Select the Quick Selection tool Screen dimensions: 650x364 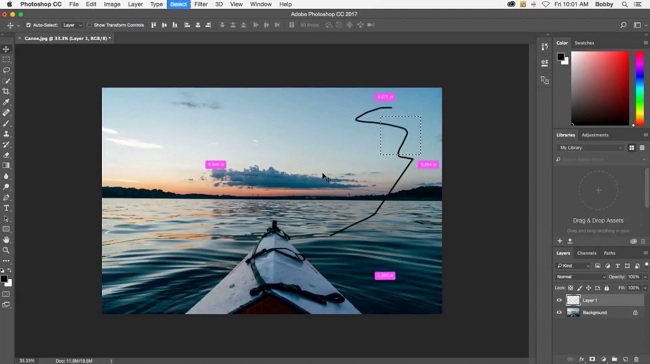(6, 81)
